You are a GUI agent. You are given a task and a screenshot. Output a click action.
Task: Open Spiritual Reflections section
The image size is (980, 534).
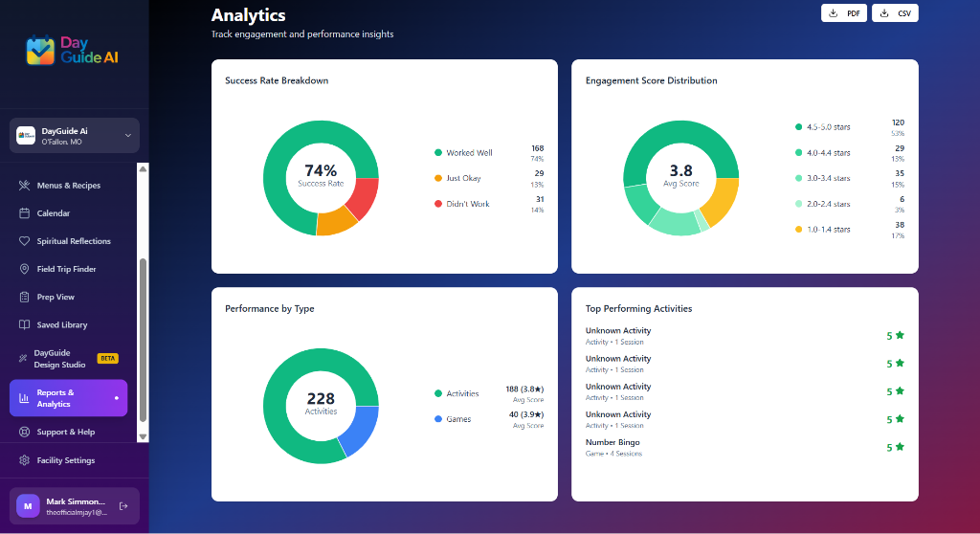click(x=69, y=241)
